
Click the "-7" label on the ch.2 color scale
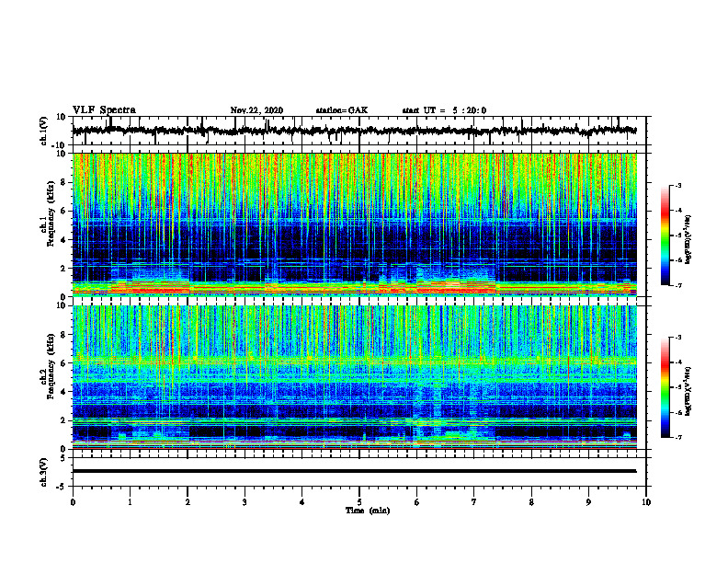pos(678,437)
